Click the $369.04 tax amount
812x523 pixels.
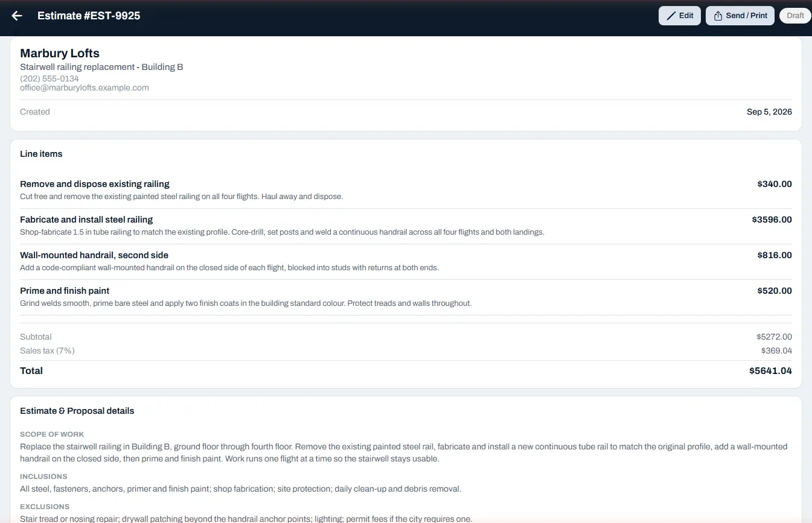pos(776,350)
